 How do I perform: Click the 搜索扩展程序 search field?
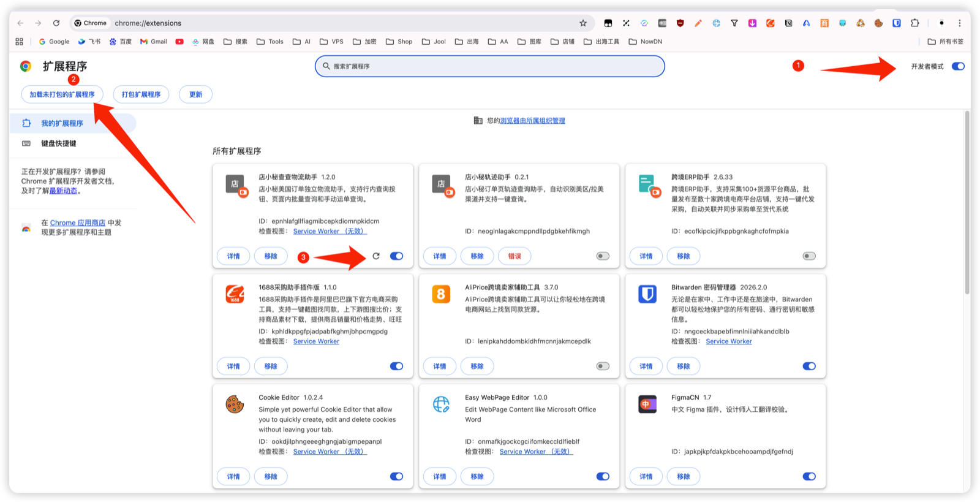tap(490, 66)
